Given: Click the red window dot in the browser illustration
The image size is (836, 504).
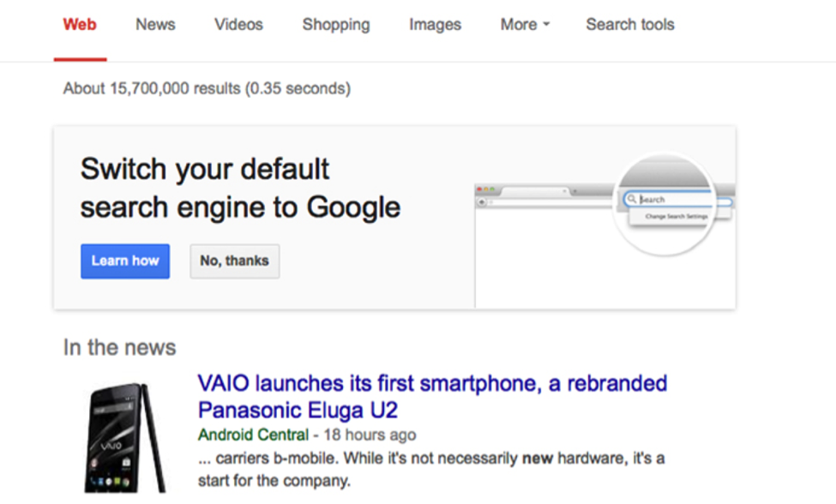Looking at the screenshot, I should click(478, 189).
